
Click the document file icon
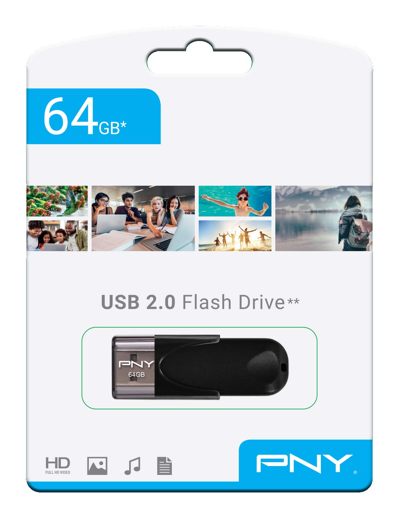click(164, 466)
